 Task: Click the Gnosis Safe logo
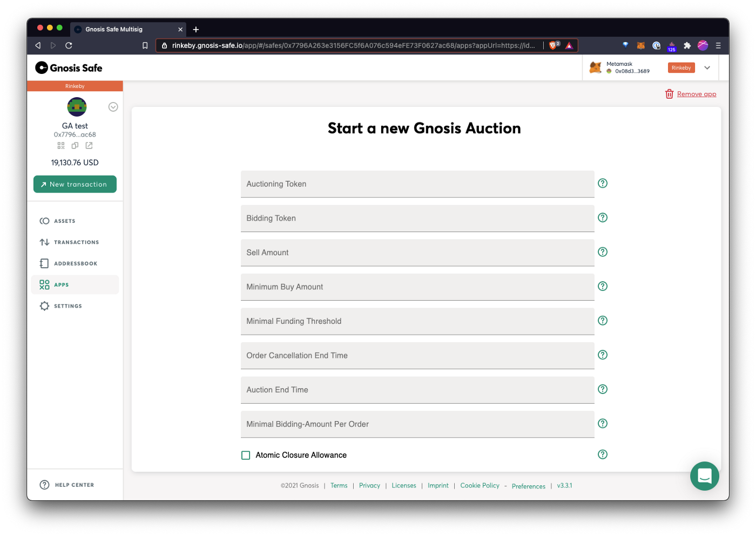click(69, 67)
